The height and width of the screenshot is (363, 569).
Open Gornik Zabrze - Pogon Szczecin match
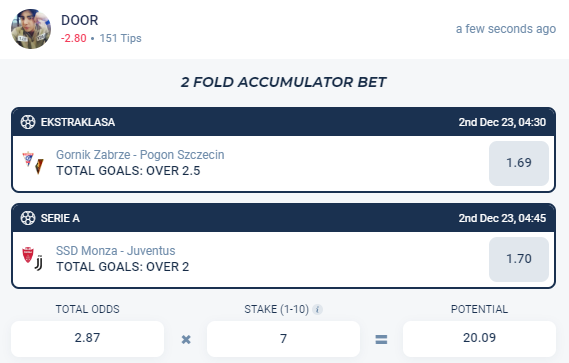[x=140, y=155]
